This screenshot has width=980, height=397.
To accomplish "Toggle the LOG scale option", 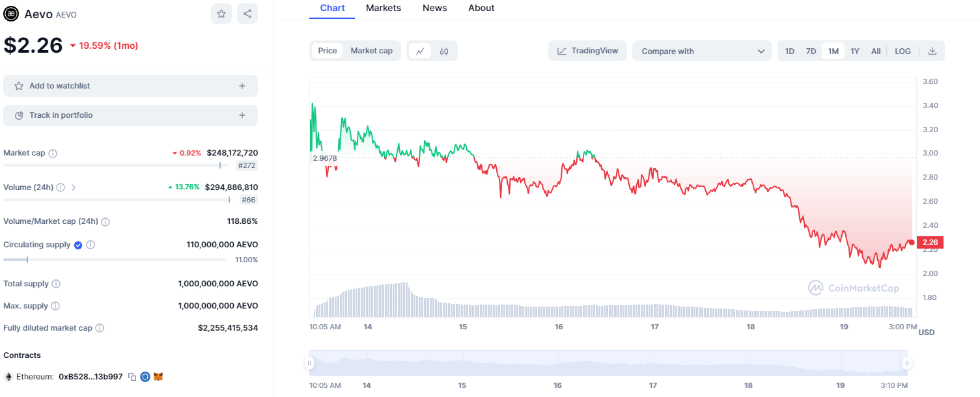I will click(x=903, y=51).
